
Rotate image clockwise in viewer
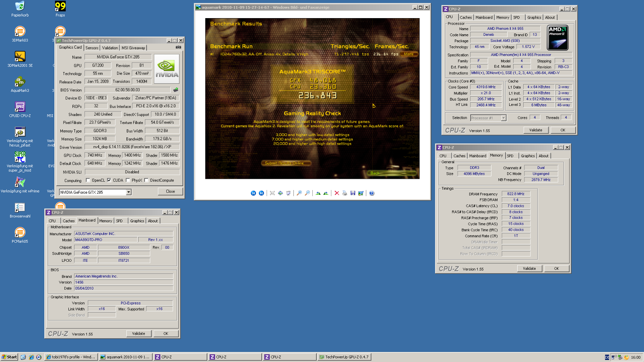[318, 193]
